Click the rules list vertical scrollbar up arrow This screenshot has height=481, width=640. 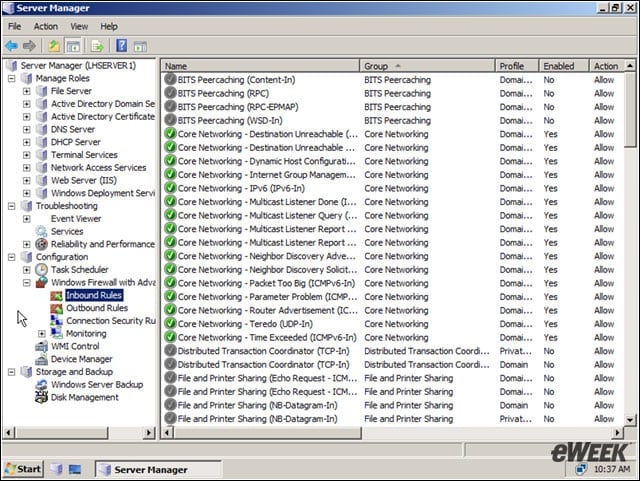tap(630, 66)
